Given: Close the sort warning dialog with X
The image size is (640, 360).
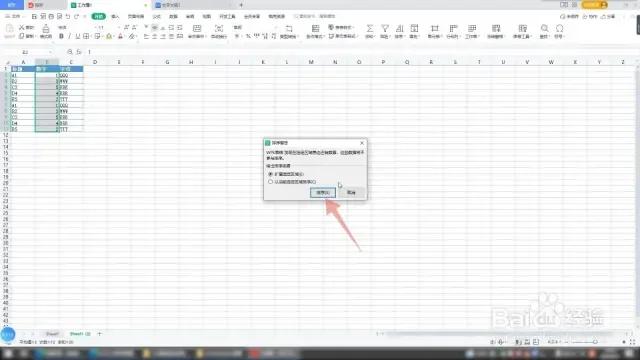Looking at the screenshot, I should (362, 143).
